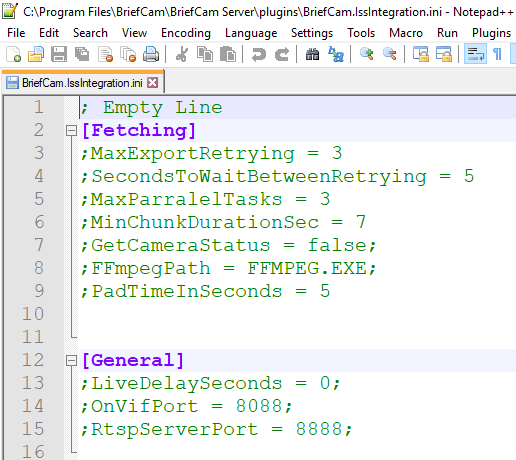Image resolution: width=516 pixels, height=460 pixels.
Task: Select the BriefCam.IssIntegration.ini tab
Action: click(82, 83)
